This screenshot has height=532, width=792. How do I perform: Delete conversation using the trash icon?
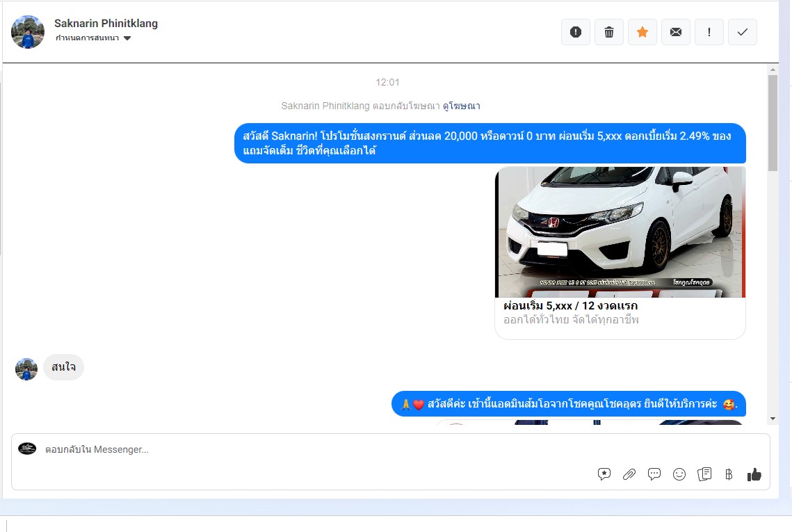[x=609, y=32]
